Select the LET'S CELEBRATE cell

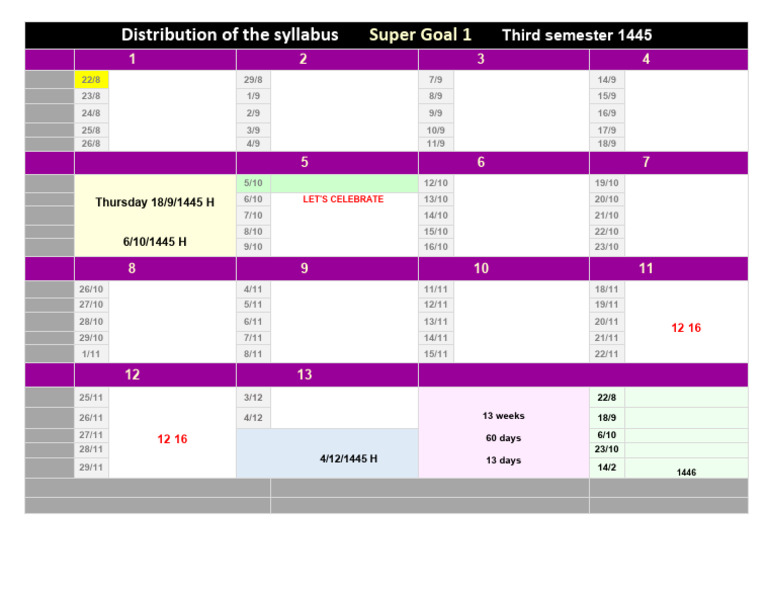[343, 199]
